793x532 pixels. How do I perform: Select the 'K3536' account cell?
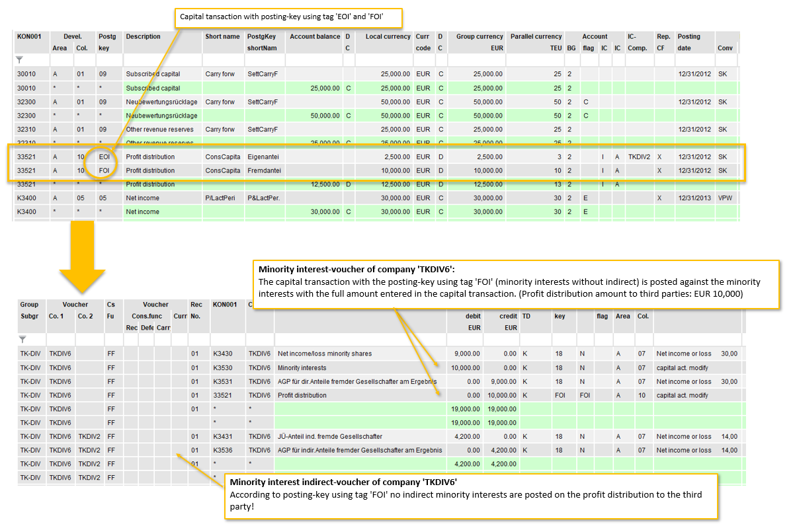coord(222,450)
